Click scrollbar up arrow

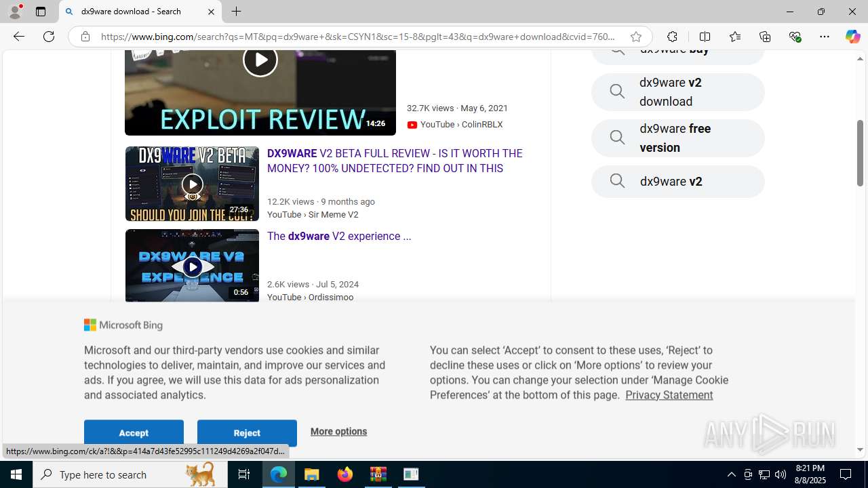point(860,58)
